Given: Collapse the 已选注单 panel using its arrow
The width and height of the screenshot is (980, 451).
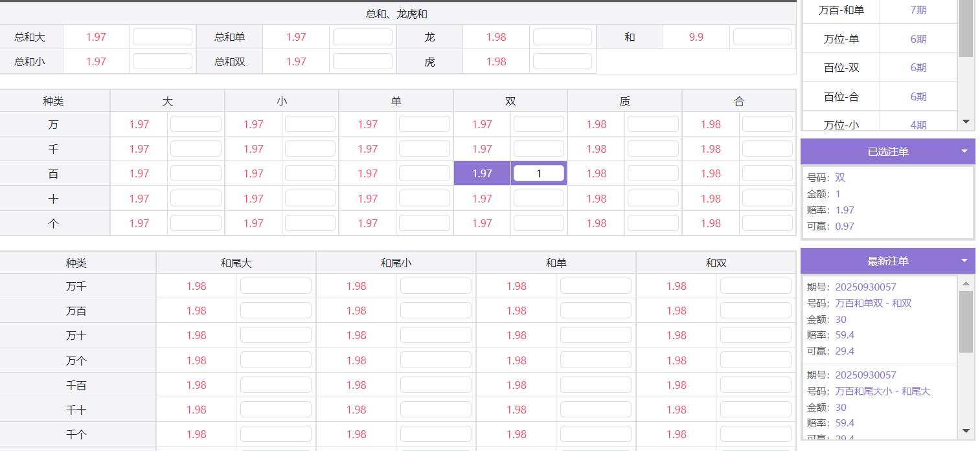Looking at the screenshot, I should [964, 151].
